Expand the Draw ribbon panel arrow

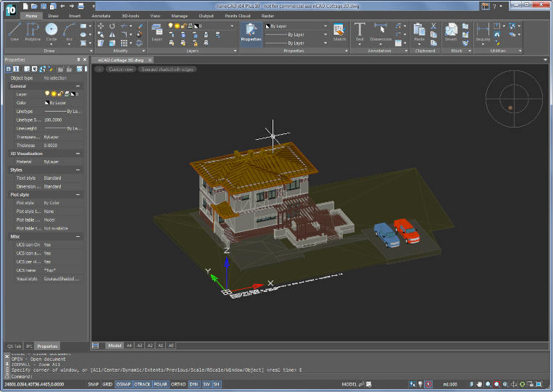pyautogui.click(x=91, y=51)
